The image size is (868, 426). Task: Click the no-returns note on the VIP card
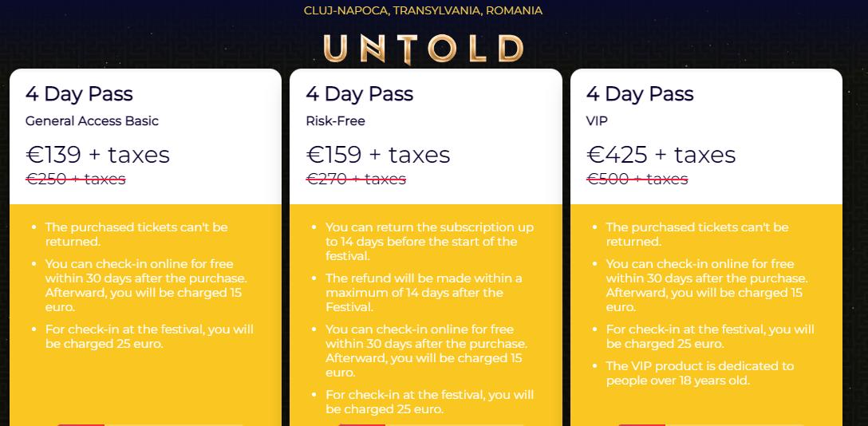696,235
